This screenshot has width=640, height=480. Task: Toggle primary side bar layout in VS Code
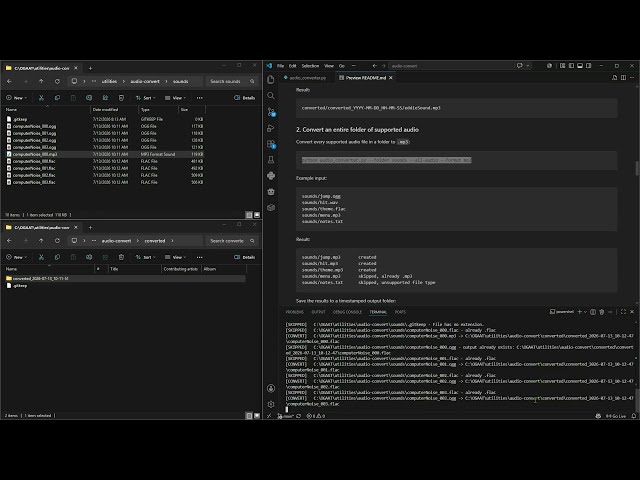[x=571, y=66]
